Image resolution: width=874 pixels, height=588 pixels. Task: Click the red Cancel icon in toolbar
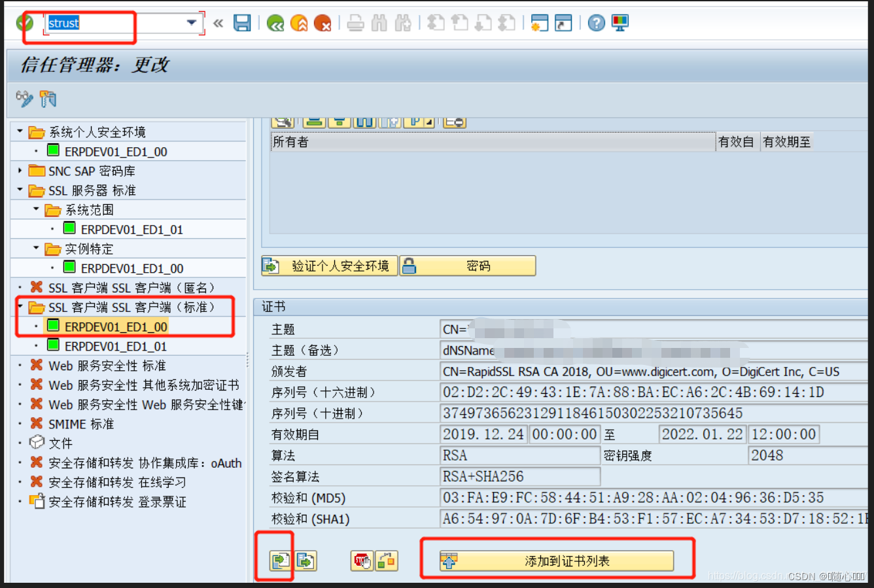click(323, 22)
